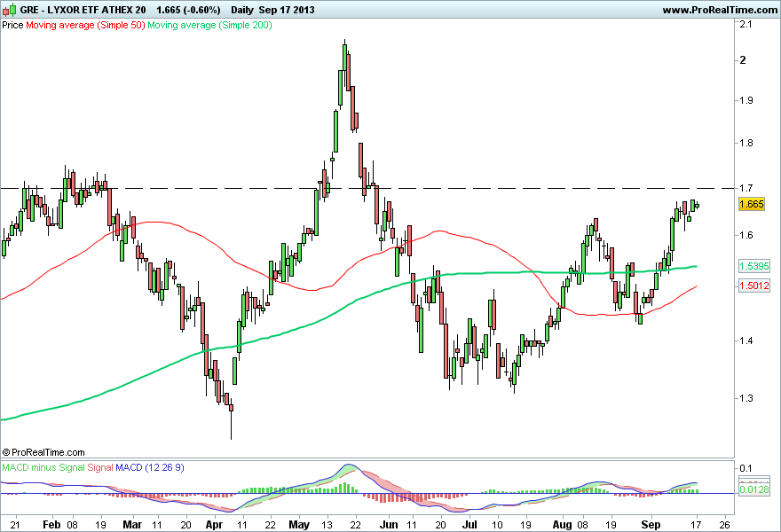The width and height of the screenshot is (781, 532).
Task: Click the Sep 17 2013 date in the header
Action: coord(287,10)
